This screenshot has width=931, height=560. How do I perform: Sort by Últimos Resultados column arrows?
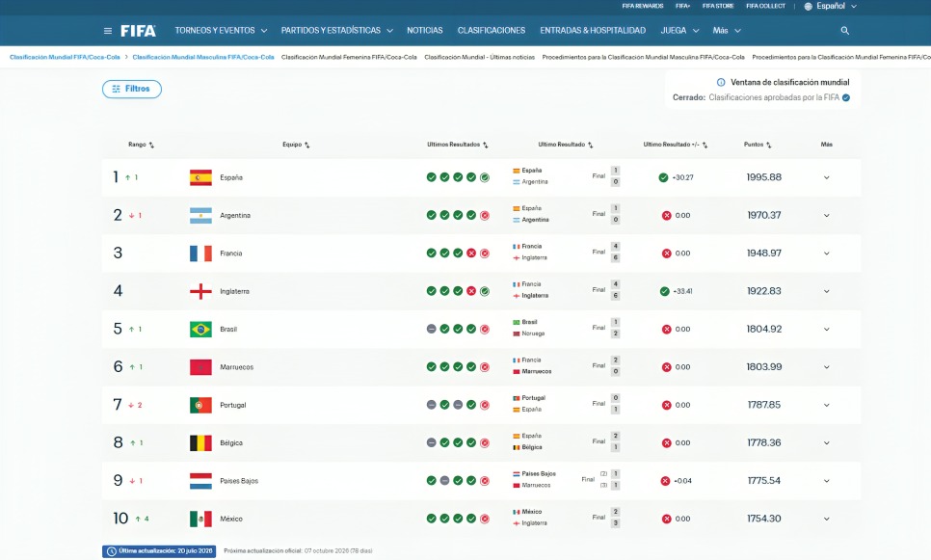click(485, 145)
